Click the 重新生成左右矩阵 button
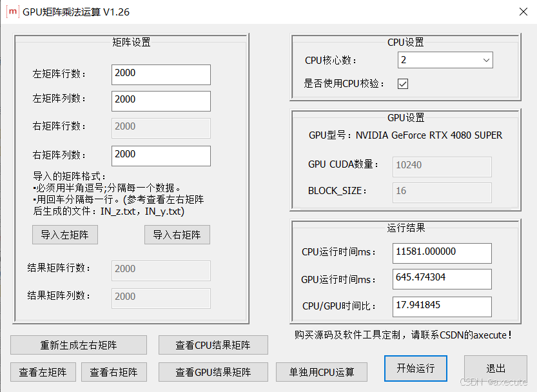The height and width of the screenshot is (392, 537). click(x=78, y=345)
